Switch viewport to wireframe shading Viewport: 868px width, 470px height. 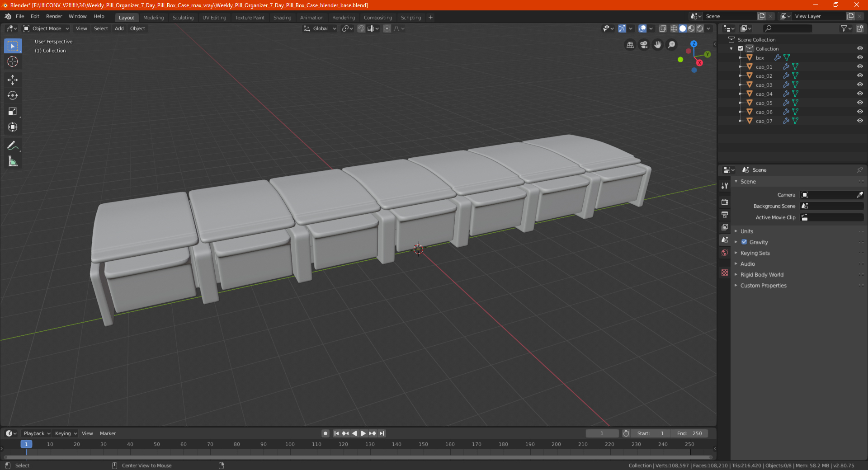click(x=674, y=28)
